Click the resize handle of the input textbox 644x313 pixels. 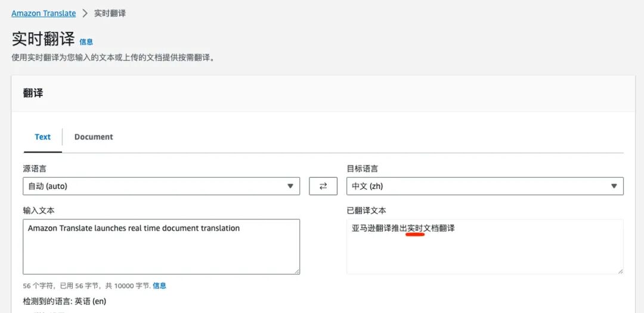point(297,271)
